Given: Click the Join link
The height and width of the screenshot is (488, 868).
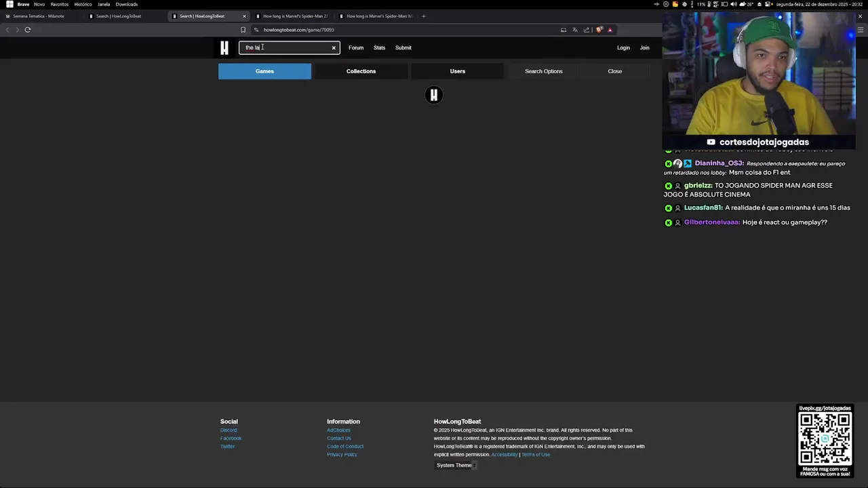Looking at the screenshot, I should click(x=645, y=48).
